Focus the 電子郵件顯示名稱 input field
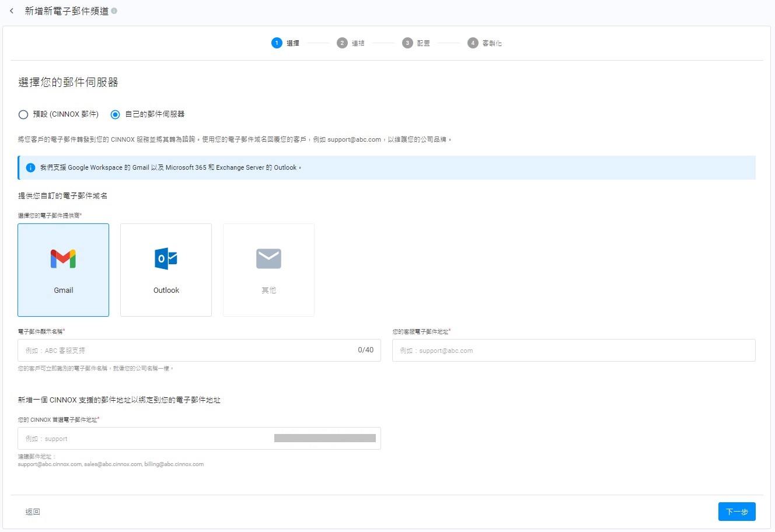775x532 pixels. pyautogui.click(x=187, y=351)
